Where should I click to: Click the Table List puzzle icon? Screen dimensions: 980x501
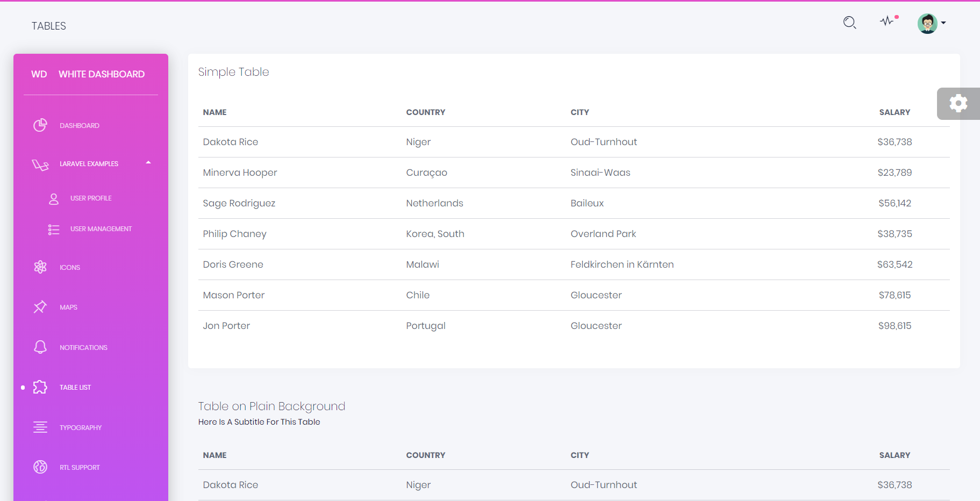[40, 387]
